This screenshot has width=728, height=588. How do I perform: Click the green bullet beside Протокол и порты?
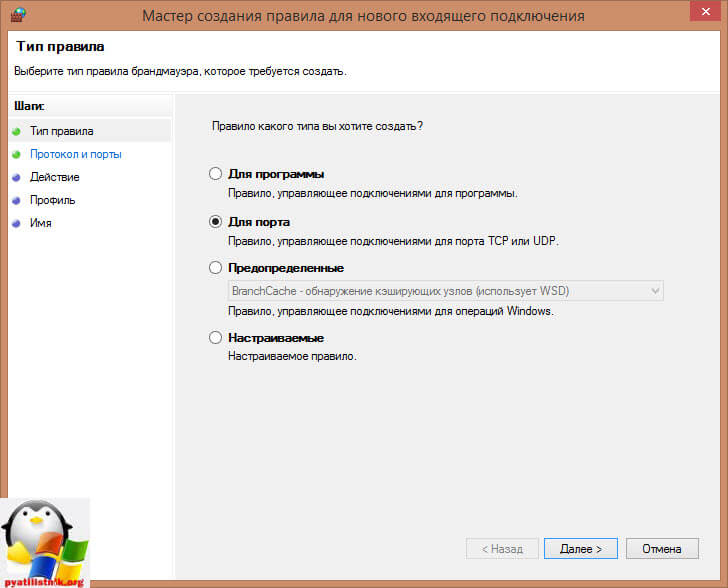pos(16,154)
